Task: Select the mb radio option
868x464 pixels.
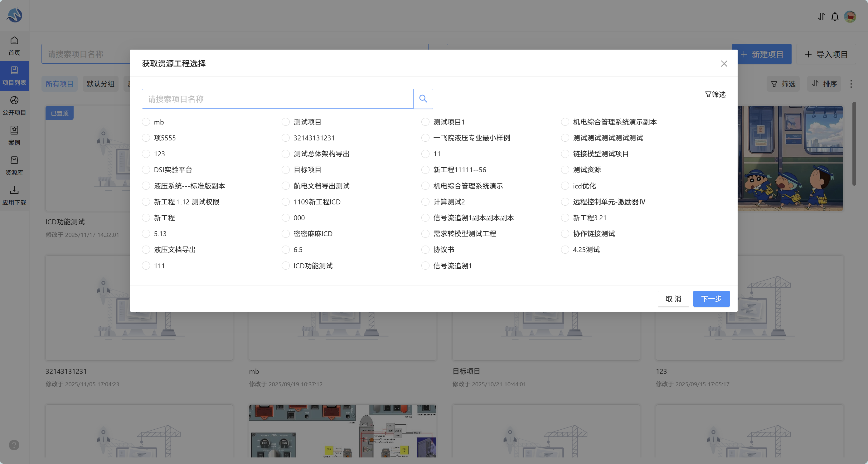Action: pyautogui.click(x=146, y=122)
